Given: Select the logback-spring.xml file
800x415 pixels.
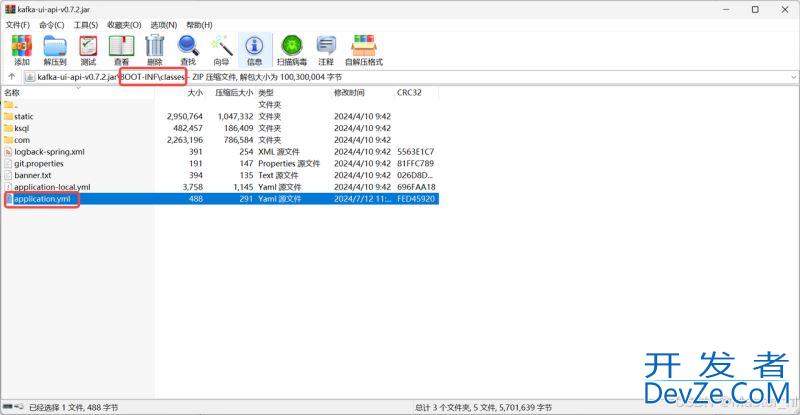Looking at the screenshot, I should click(x=220, y=152).
